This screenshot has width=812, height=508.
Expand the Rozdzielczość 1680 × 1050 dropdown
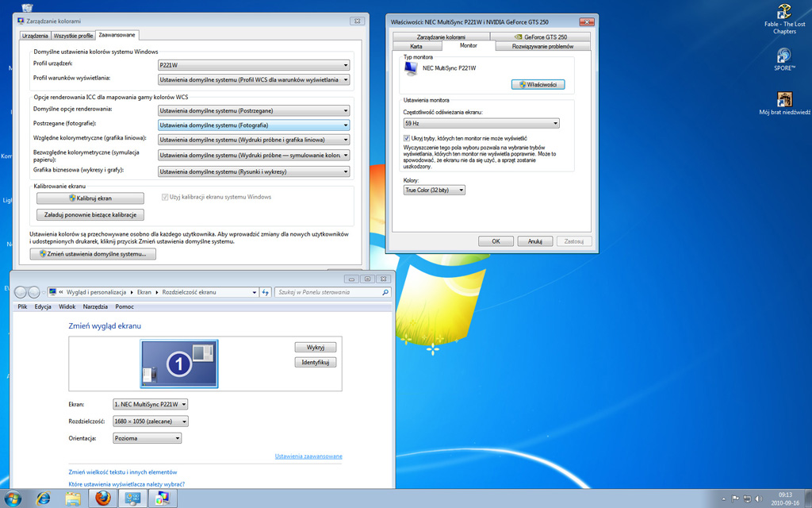150,421
